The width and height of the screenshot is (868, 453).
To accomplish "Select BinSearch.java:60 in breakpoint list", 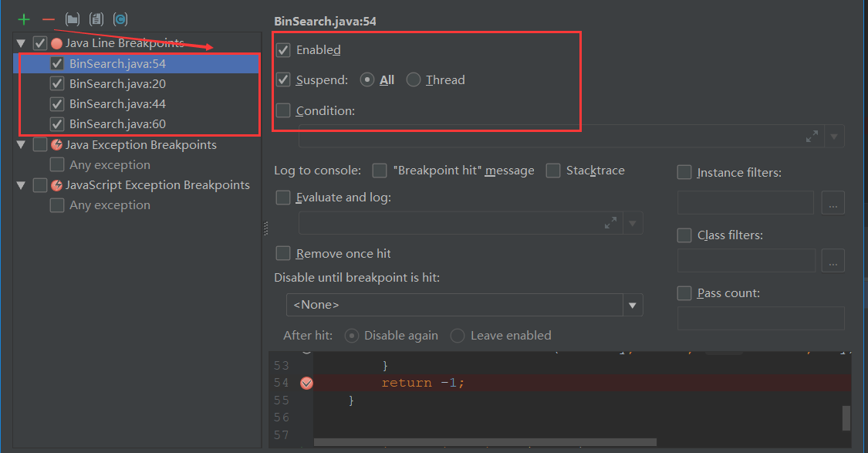I will point(117,124).
